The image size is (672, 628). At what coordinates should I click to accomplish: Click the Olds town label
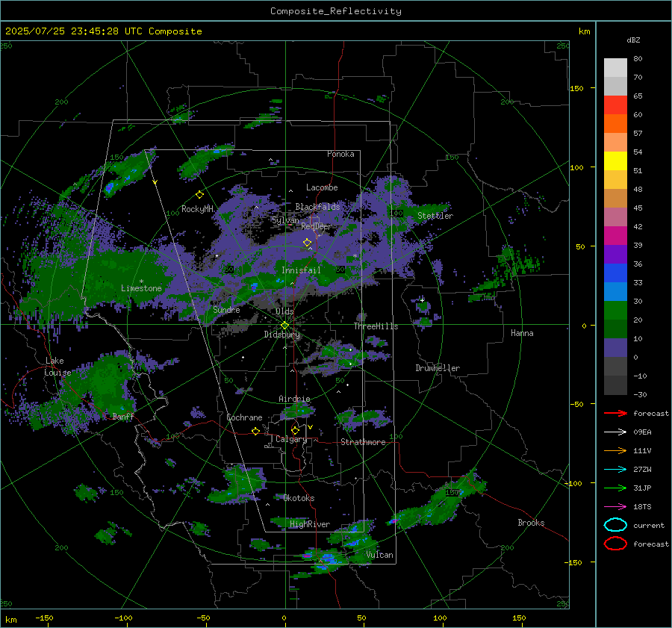[284, 311]
